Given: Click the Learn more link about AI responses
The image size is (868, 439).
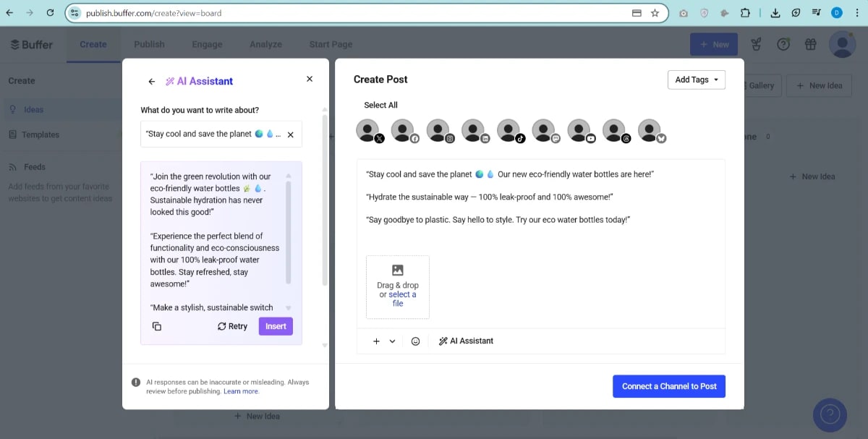Looking at the screenshot, I should pos(241,391).
